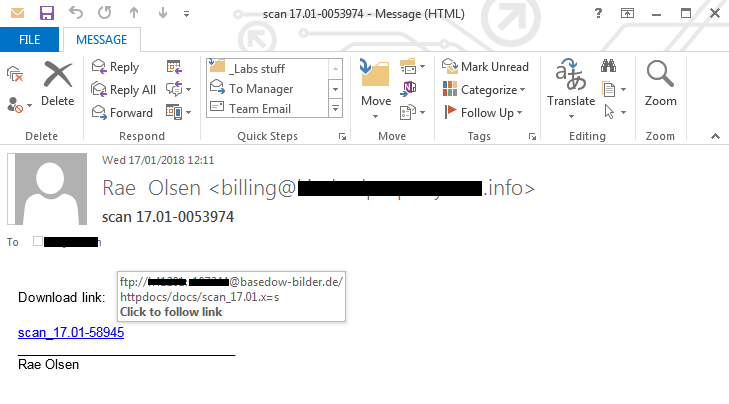Image resolution: width=729 pixels, height=404 pixels.
Task: Expand the Categorize dropdown
Action: pyautogui.click(x=487, y=90)
